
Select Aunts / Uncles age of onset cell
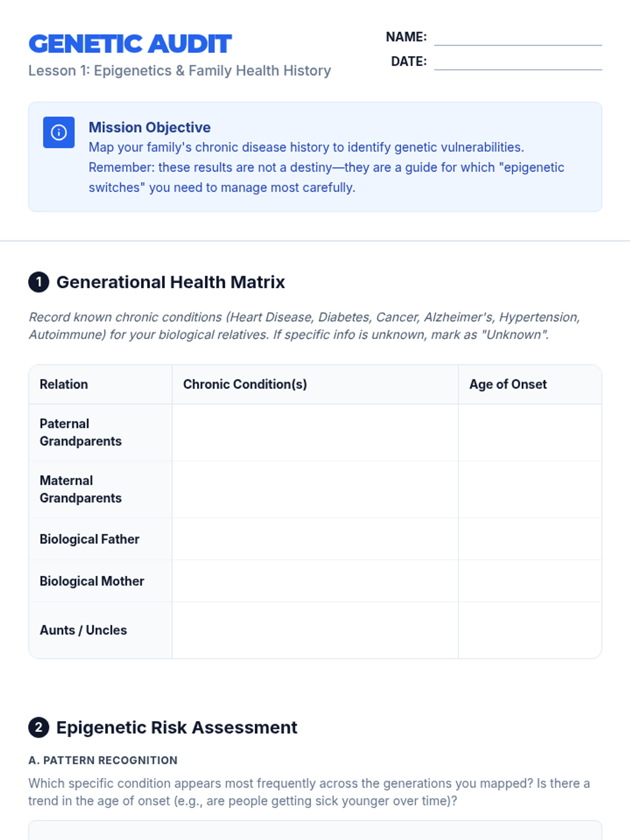click(x=529, y=630)
